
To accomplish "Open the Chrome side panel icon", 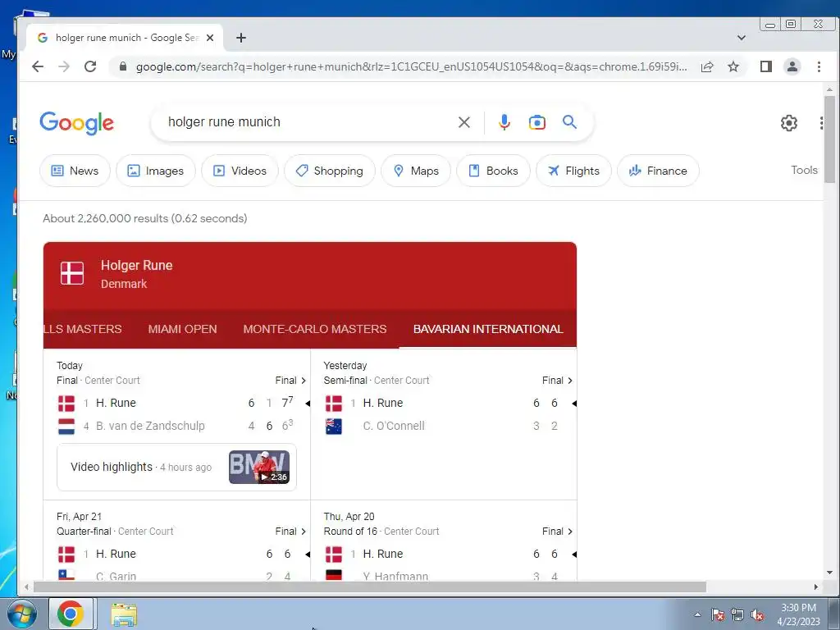I will 766,66.
